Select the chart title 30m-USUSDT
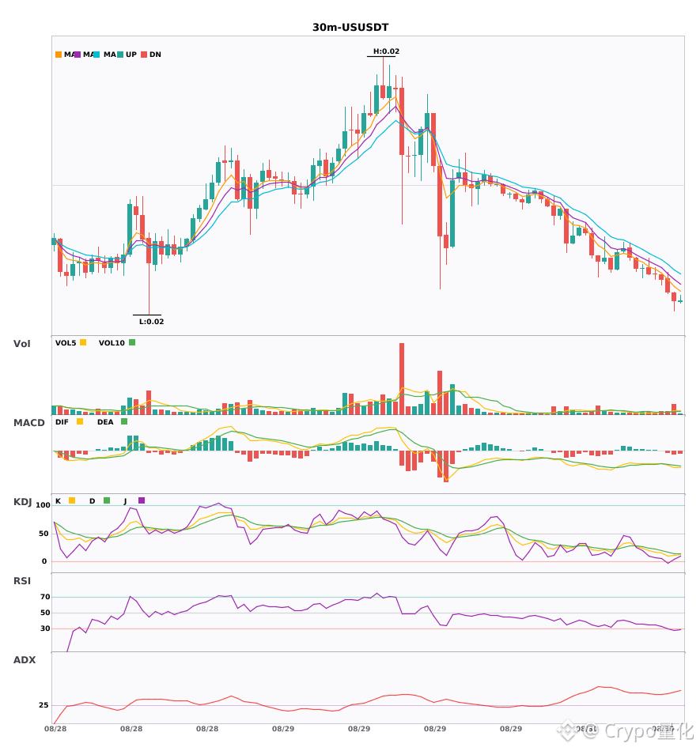Screen dimensions: 700x751 point(350,28)
